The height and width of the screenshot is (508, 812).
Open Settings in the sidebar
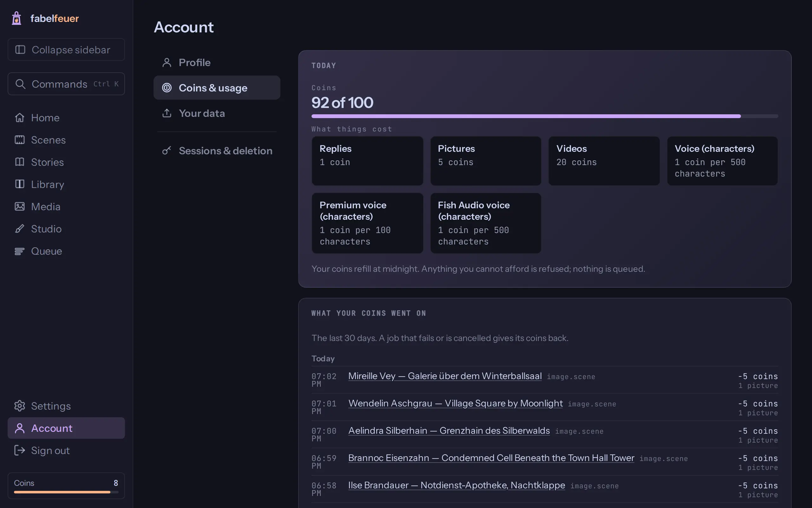(x=66, y=406)
